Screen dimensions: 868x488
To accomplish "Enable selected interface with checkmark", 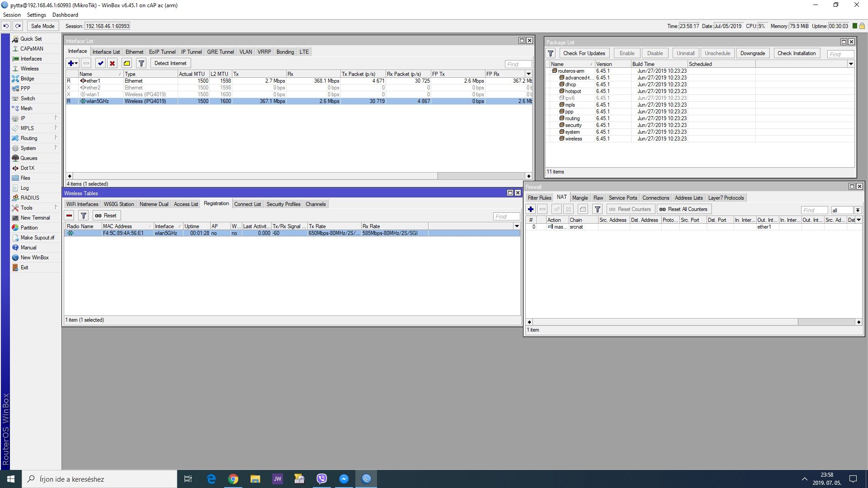I will [x=100, y=63].
